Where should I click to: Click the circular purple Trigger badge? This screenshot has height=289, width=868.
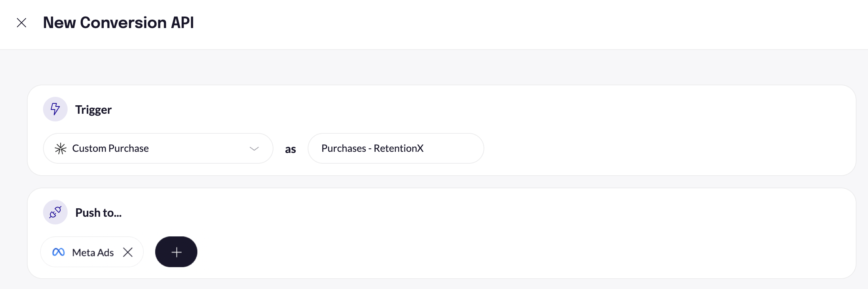click(x=55, y=109)
